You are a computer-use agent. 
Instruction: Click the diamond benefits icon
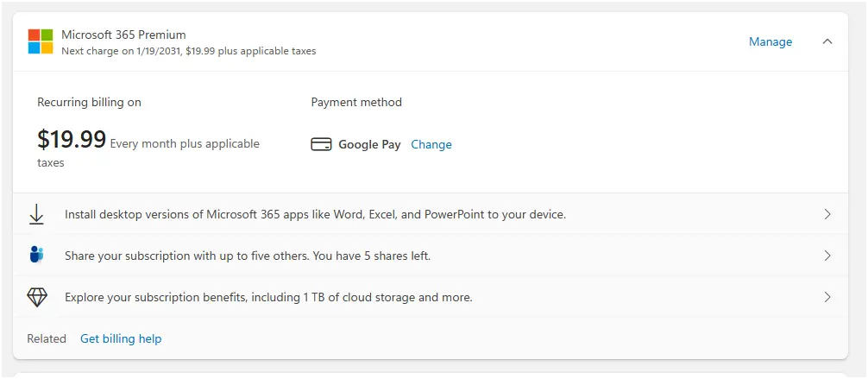click(37, 297)
